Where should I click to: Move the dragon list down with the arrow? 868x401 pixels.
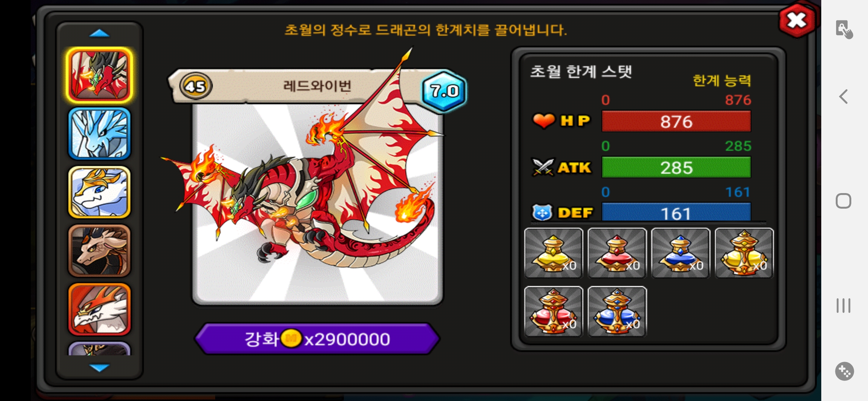(x=99, y=368)
